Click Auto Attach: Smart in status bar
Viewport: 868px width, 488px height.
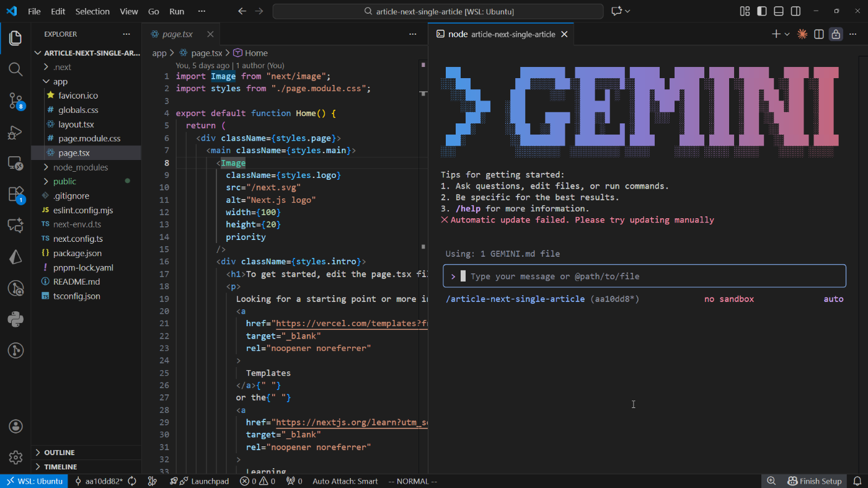(345, 481)
